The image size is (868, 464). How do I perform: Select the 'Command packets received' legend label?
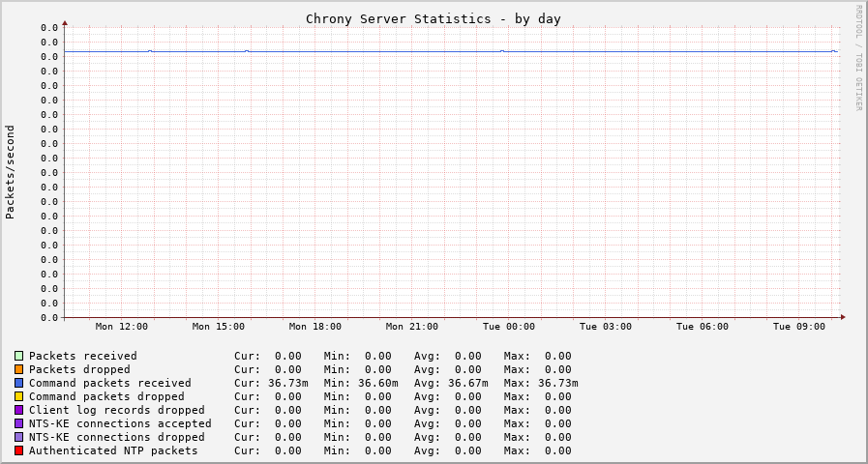pos(110,383)
